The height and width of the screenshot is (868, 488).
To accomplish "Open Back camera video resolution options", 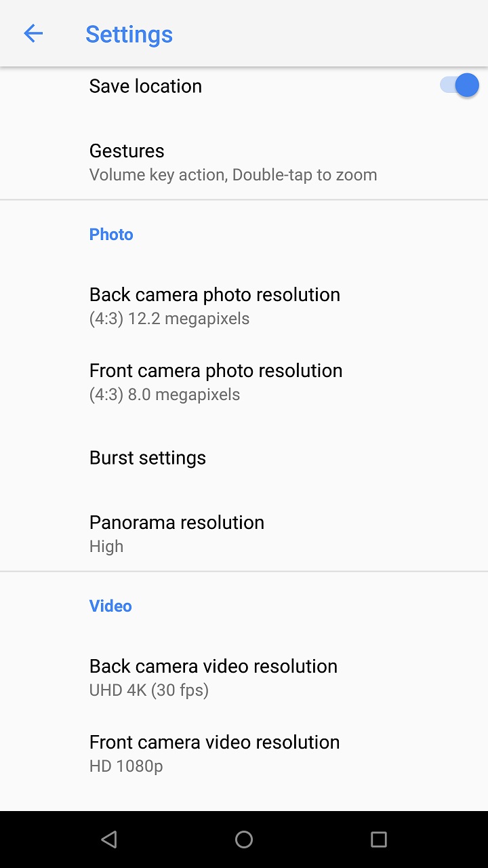I will [x=244, y=677].
